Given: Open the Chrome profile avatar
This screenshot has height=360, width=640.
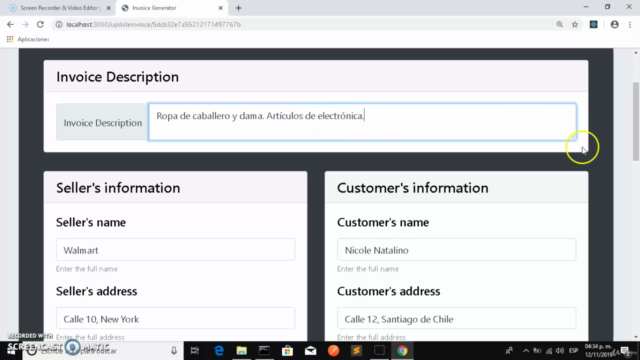Looking at the screenshot, I should 614,24.
